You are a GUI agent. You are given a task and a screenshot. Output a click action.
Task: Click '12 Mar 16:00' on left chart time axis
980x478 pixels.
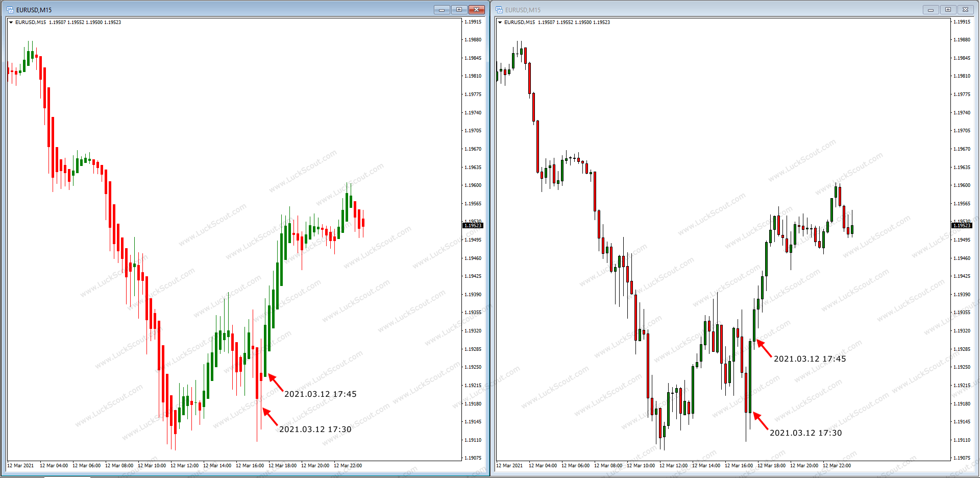pyautogui.click(x=250, y=466)
